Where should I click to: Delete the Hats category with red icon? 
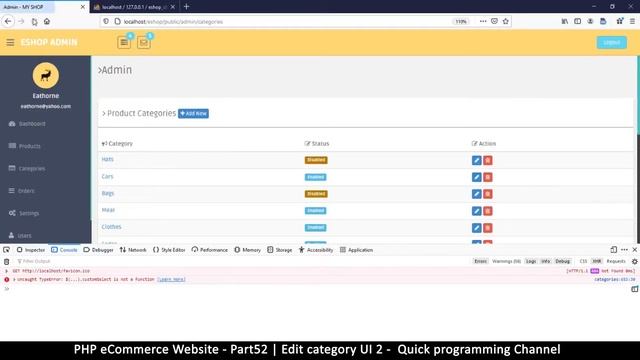(x=488, y=160)
